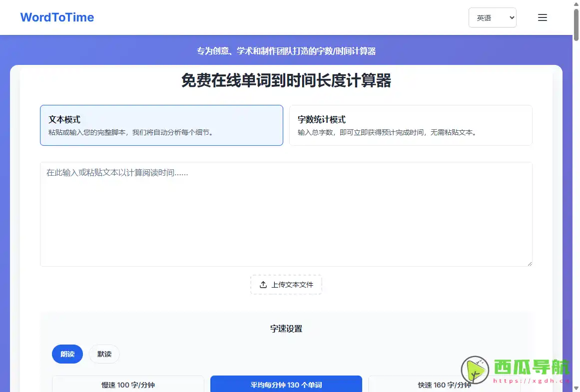Switch to 默读 silent reading mode
580x392 pixels.
(x=104, y=354)
